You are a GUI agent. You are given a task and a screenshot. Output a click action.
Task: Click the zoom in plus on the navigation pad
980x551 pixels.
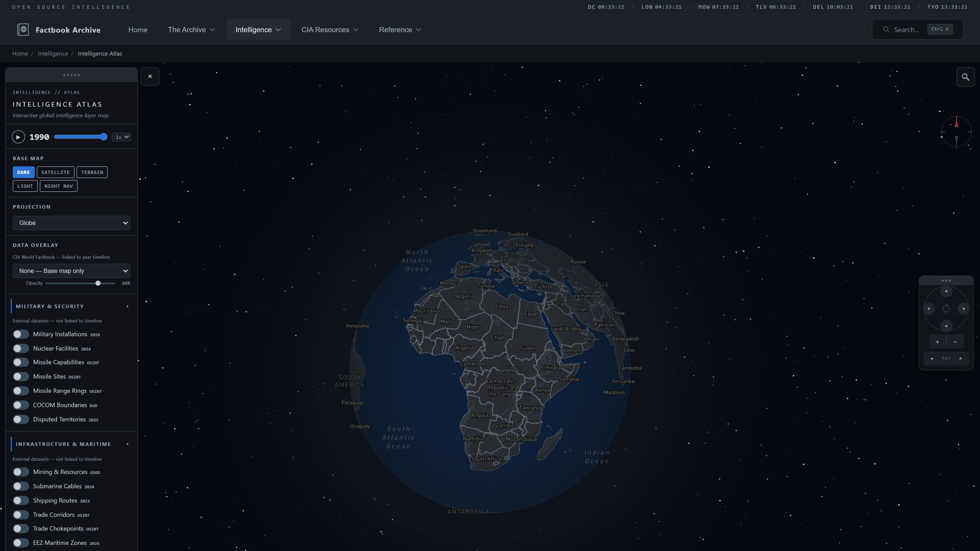pos(937,342)
